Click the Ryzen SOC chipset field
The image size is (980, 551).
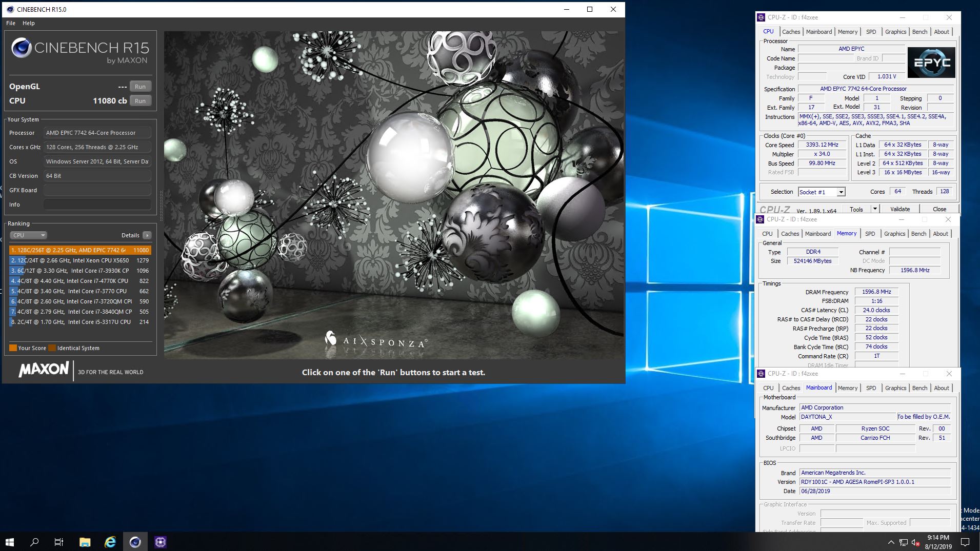click(x=875, y=428)
